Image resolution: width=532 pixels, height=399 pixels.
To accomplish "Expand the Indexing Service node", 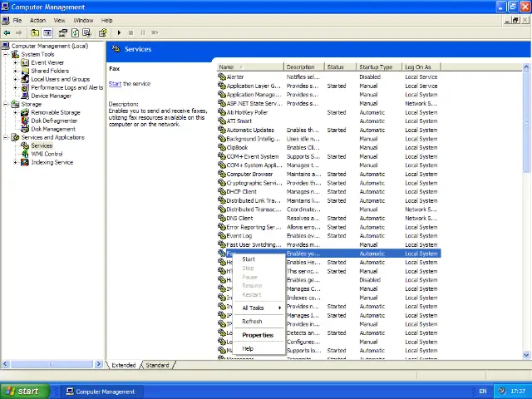I will pos(15,162).
